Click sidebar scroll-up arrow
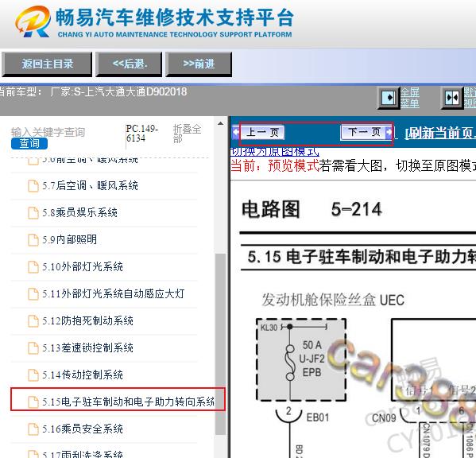 coord(220,123)
